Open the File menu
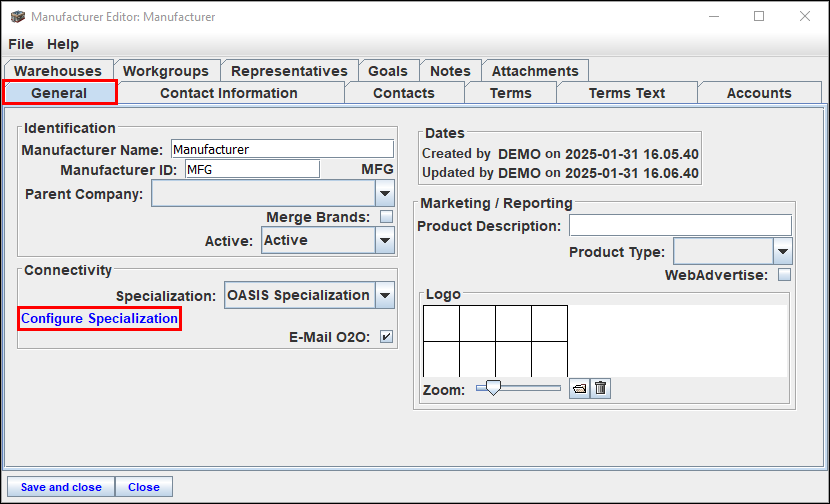The image size is (830, 504). pos(21,44)
